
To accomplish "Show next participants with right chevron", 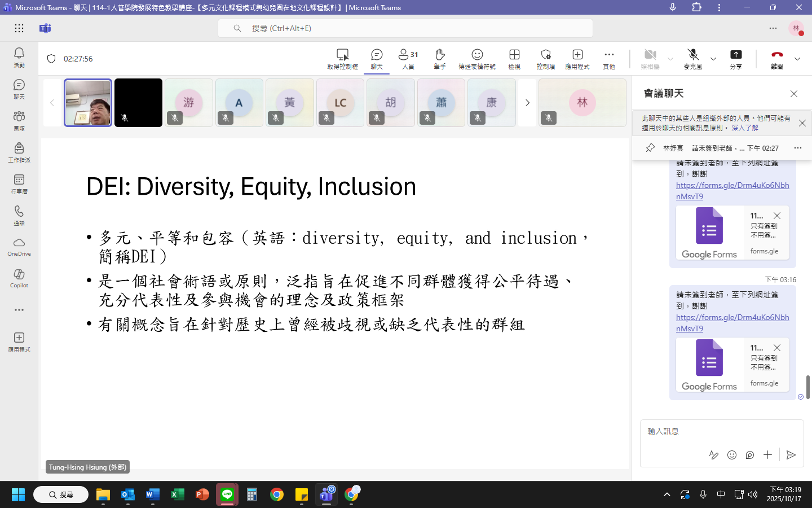I will click(528, 103).
